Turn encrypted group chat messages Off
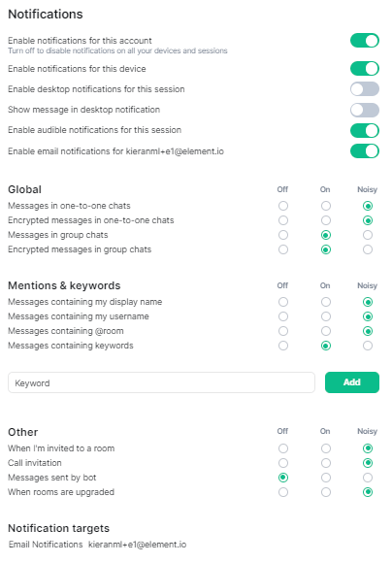The width and height of the screenshot is (392, 563). click(283, 249)
